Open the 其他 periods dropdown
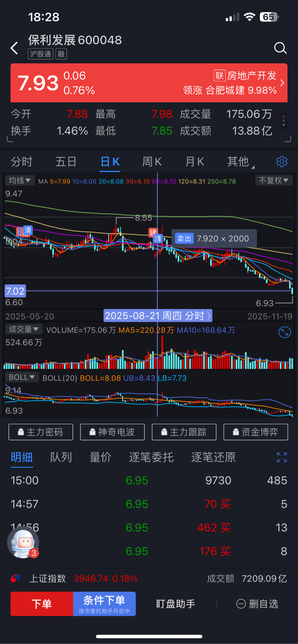 coord(240,162)
